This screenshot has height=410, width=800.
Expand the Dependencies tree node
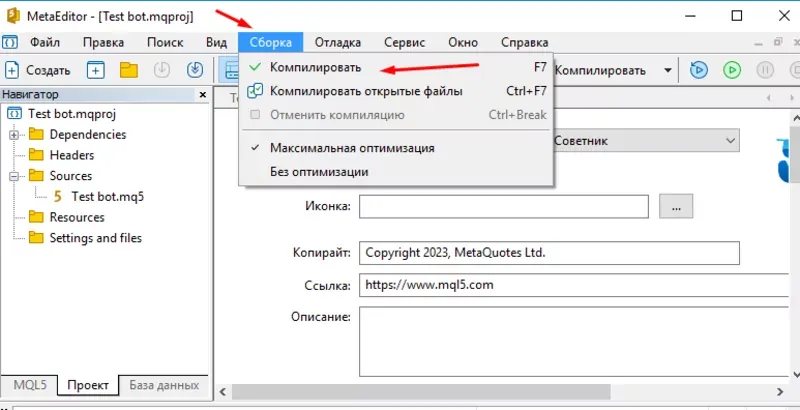click(14, 135)
